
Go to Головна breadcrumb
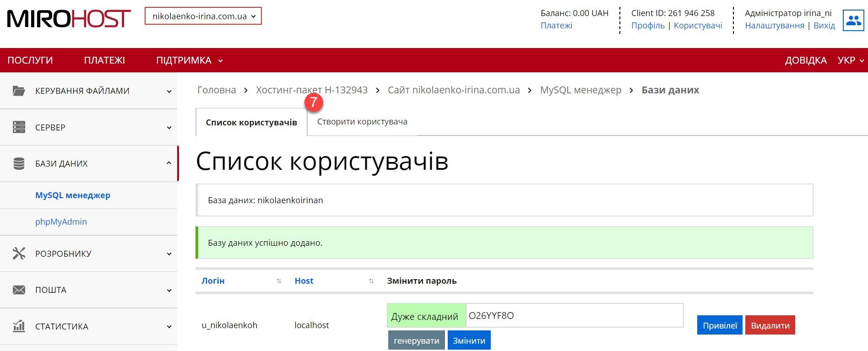pyautogui.click(x=217, y=90)
